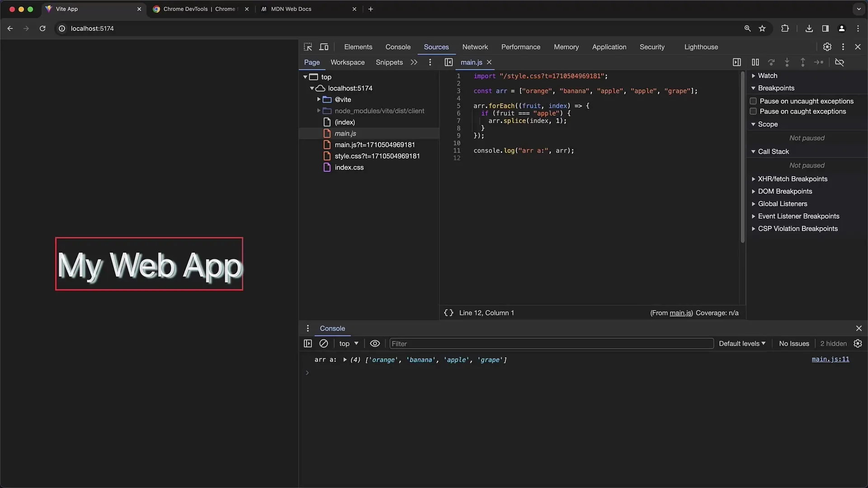868x488 pixels.
Task: Expand the logged array in console
Action: coord(345,360)
